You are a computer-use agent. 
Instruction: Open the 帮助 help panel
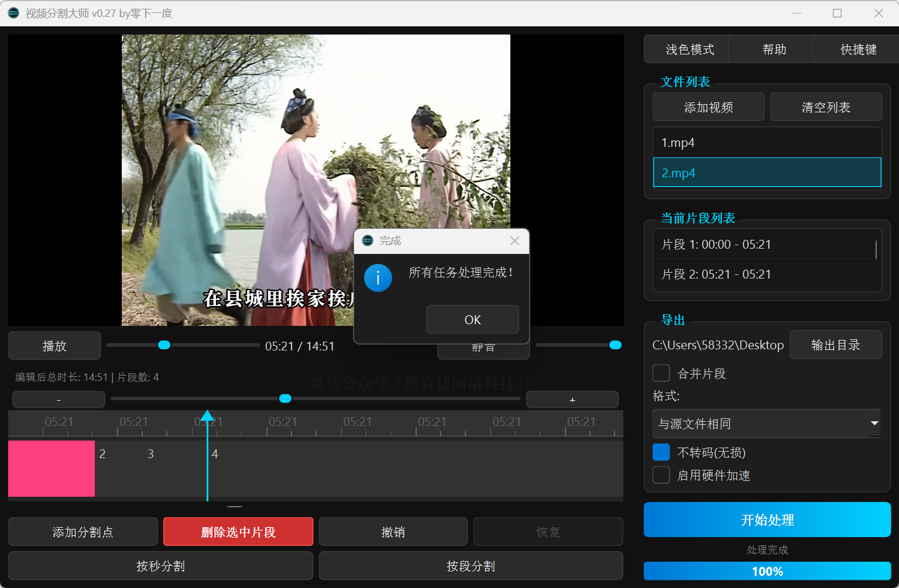pos(774,49)
